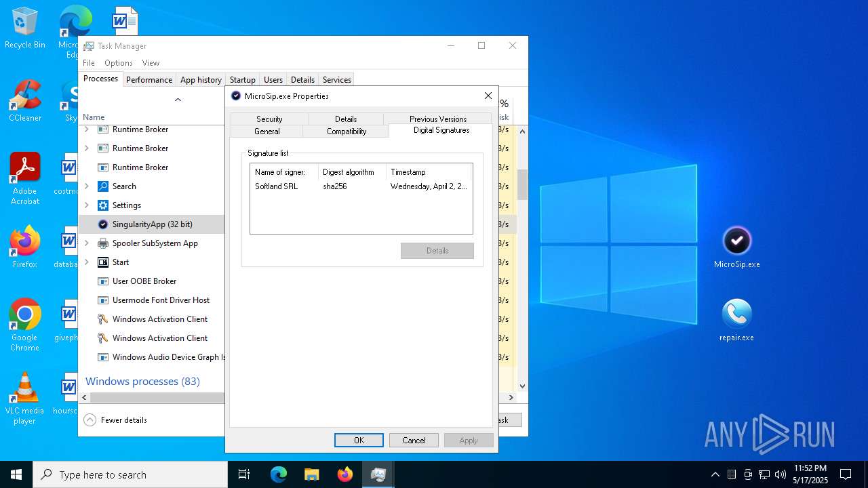
Task: Click User OOBE Broker process icon
Action: point(103,281)
